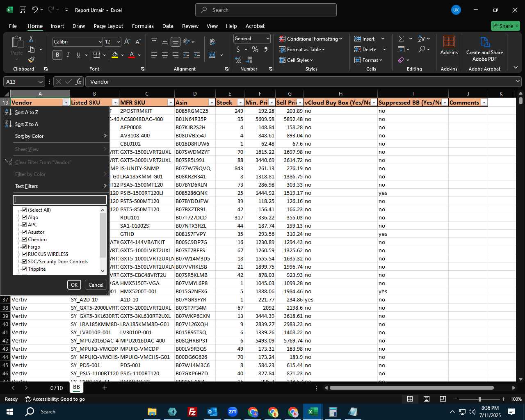Screen dimensions: 525x420
Task: Click Insert Function fx icon
Action: (x=78, y=82)
